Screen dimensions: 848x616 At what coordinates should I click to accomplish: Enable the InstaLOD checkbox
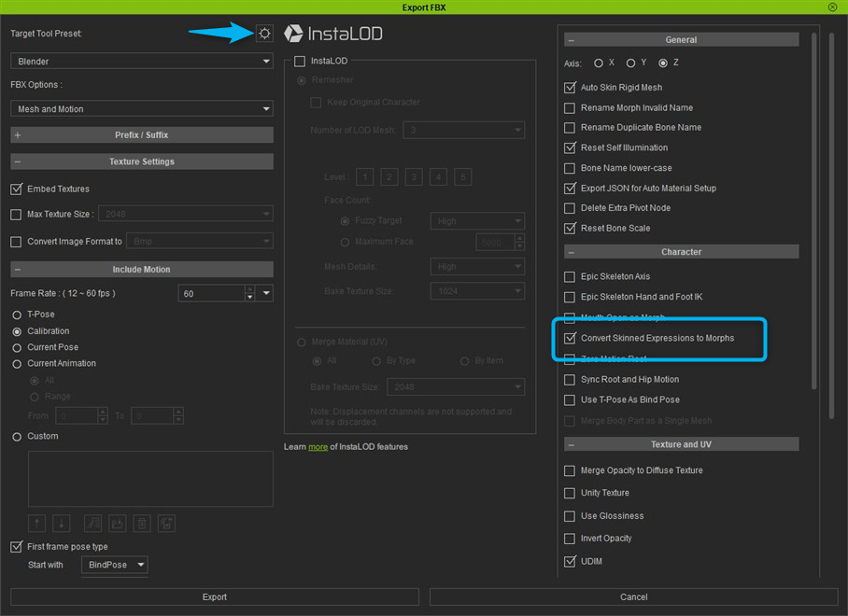300,61
